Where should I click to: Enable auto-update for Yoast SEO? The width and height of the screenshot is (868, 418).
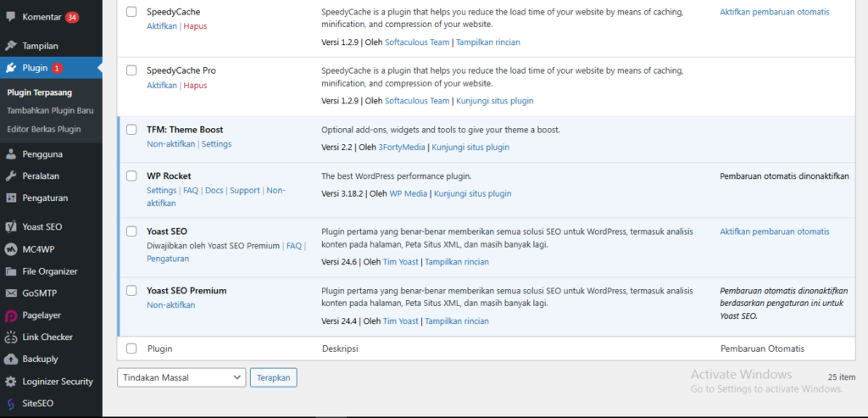[x=775, y=231]
